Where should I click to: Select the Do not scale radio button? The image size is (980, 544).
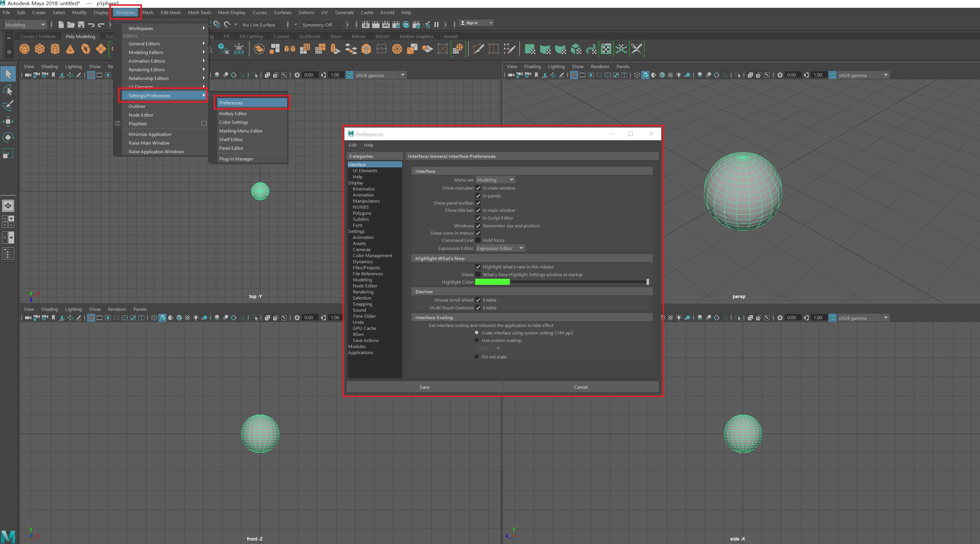click(477, 357)
